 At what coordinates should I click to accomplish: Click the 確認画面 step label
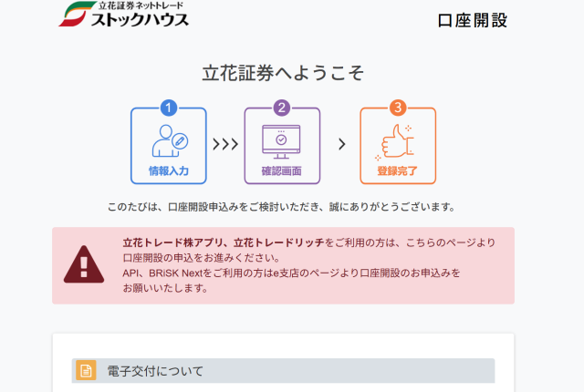click(x=282, y=170)
